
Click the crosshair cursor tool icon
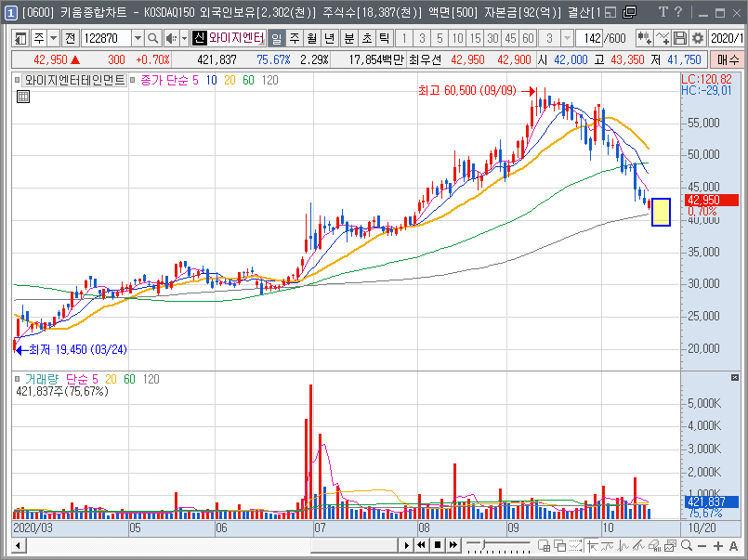(592, 545)
